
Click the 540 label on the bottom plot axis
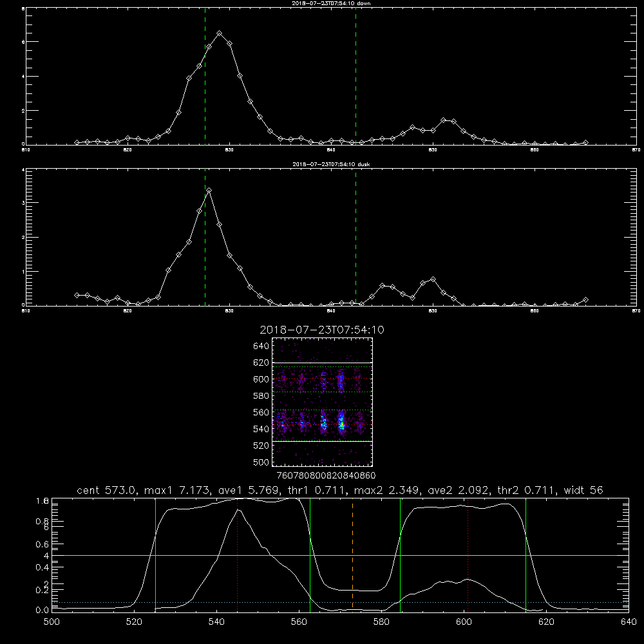pyautogui.click(x=216, y=622)
